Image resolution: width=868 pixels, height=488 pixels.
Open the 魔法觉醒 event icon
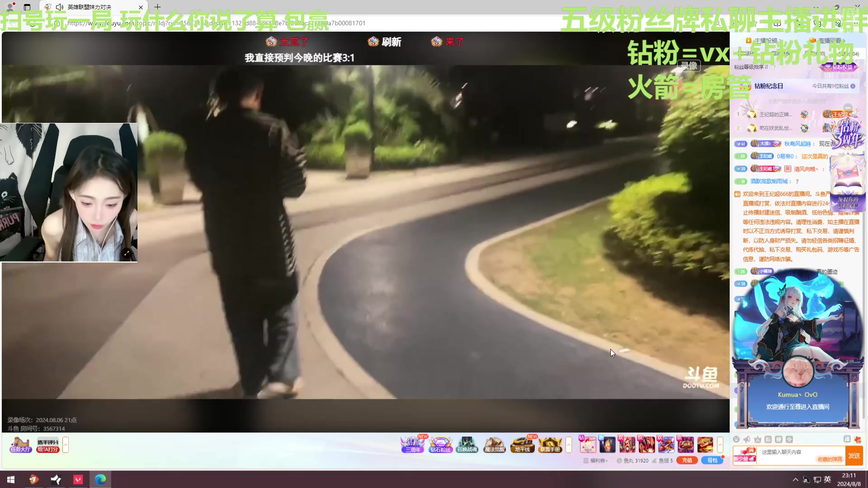tap(495, 445)
